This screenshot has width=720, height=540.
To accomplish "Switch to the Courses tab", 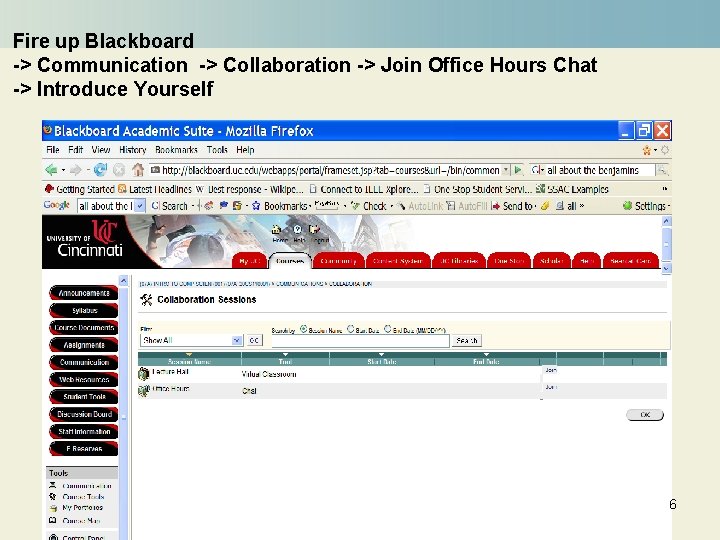I will [x=290, y=260].
